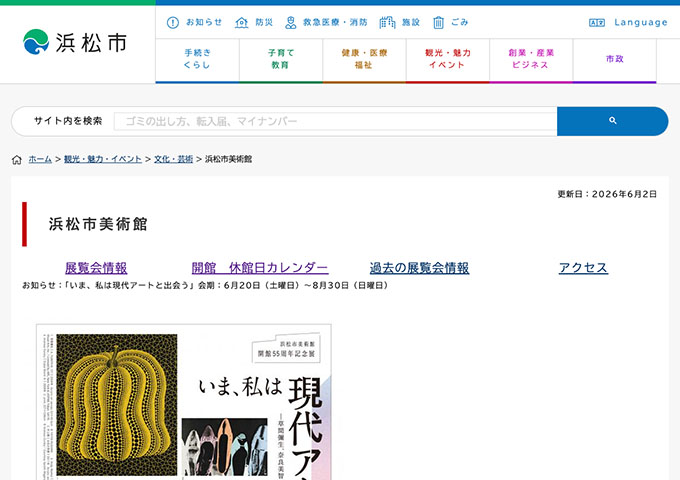
Task: Open the 市政 menu
Action: tap(615, 60)
